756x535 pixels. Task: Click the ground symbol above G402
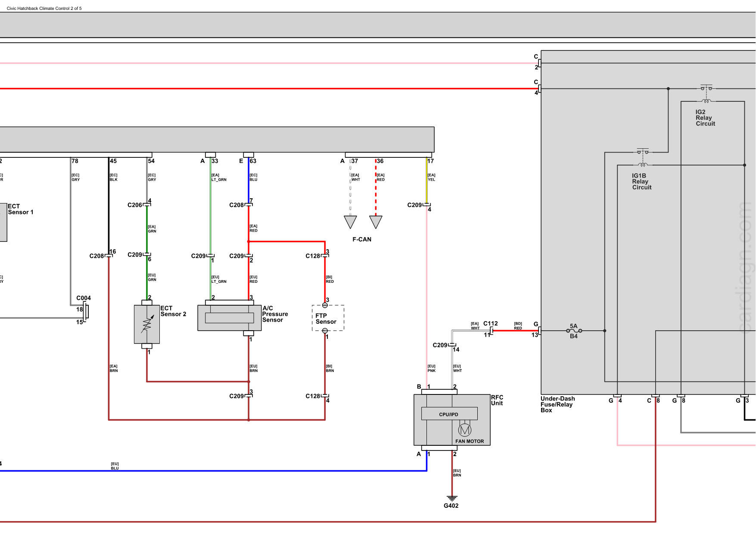pos(452,498)
